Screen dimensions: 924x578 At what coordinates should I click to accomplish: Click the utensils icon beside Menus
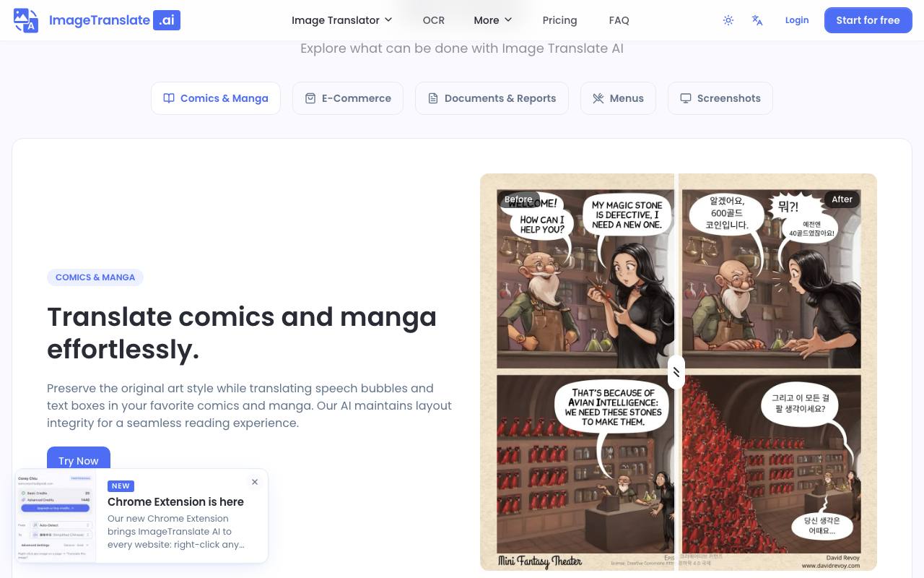pos(598,98)
